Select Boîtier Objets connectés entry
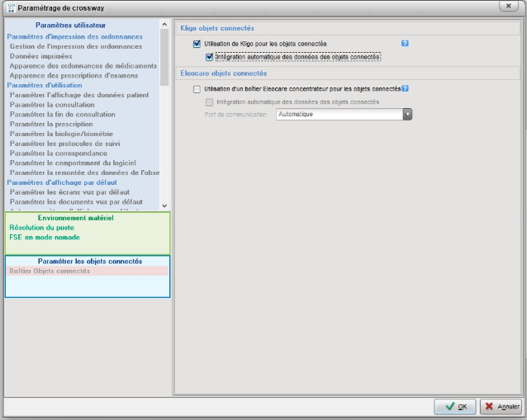The image size is (527, 420). (50, 271)
